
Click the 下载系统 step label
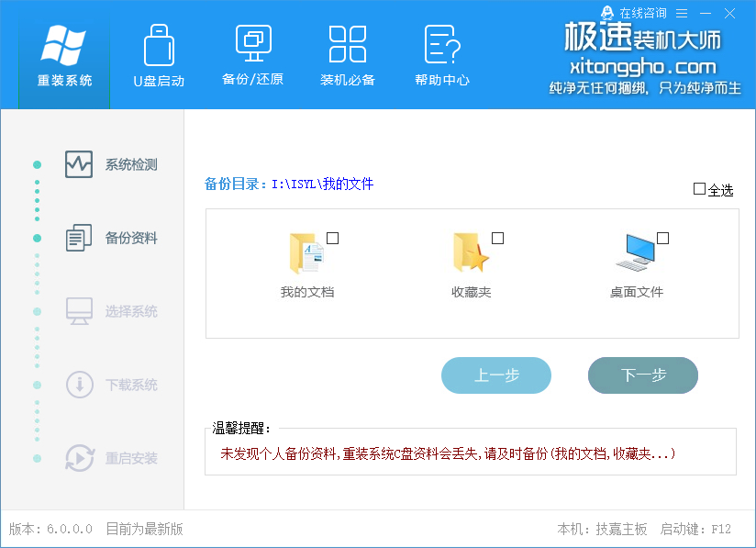pos(131,385)
